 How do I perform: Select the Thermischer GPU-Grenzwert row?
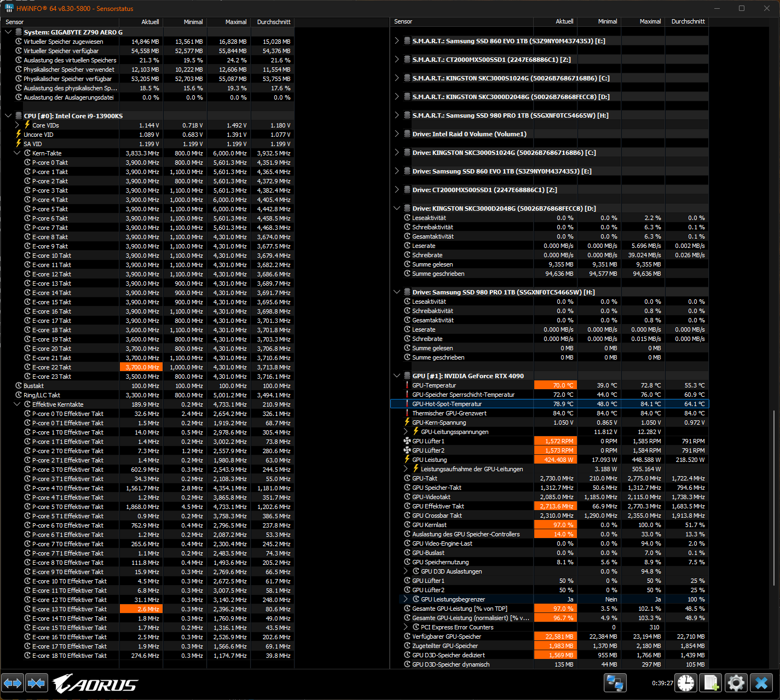[x=550, y=413]
